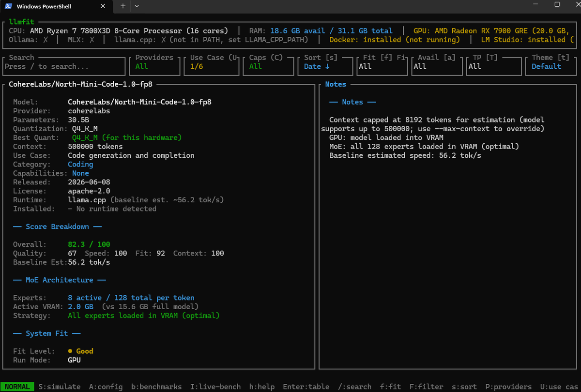Screen dimensions: 581x392
Task: Click the System Fit heading
Action: tap(46, 333)
